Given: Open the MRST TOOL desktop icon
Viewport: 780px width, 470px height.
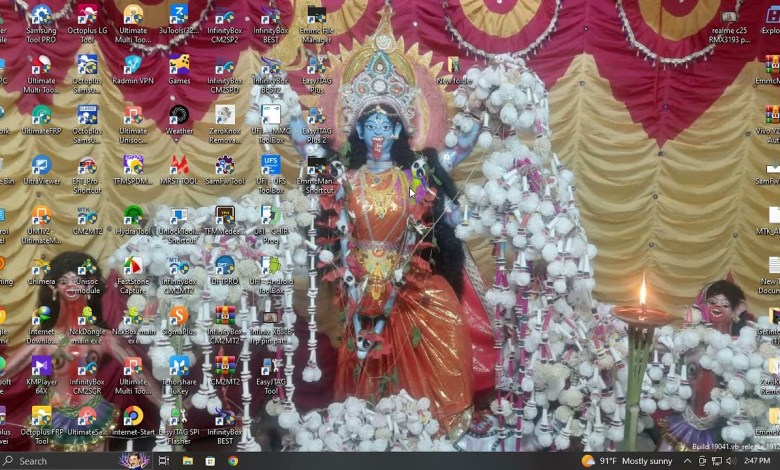Looking at the screenshot, I should pos(179,165).
